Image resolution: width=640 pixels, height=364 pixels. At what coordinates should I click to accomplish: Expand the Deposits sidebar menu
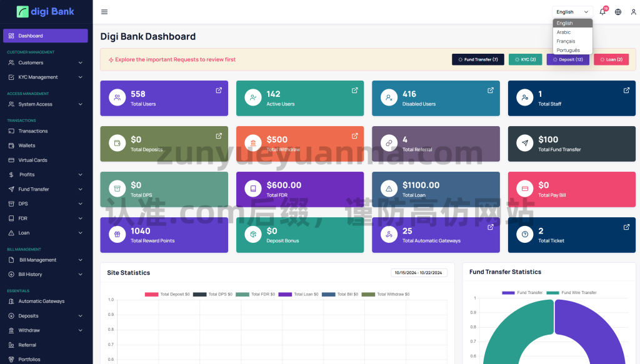45,316
